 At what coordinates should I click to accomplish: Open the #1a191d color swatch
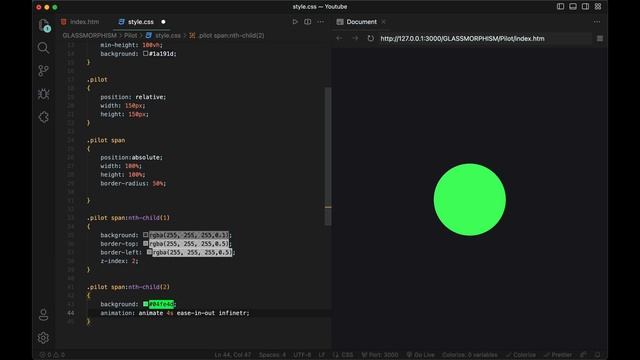click(145, 53)
